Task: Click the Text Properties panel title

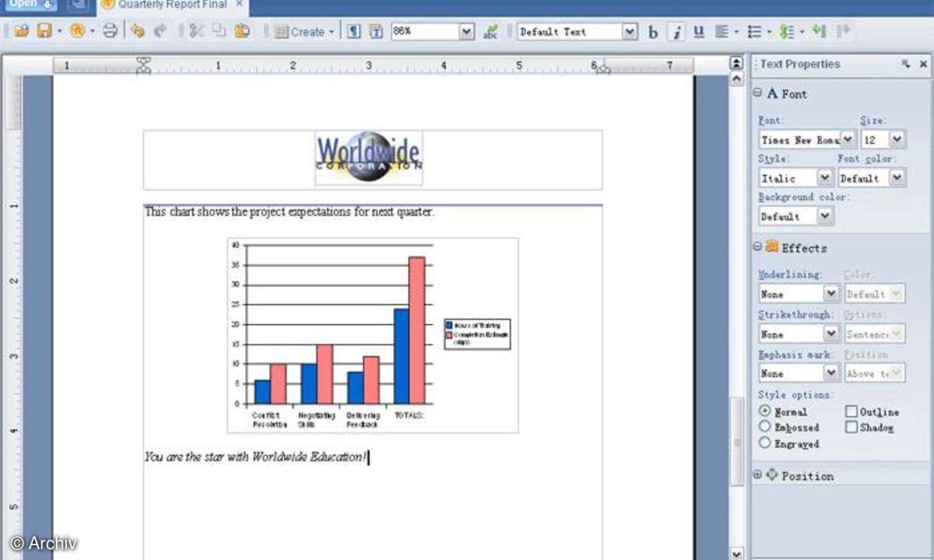Action: 799,64
